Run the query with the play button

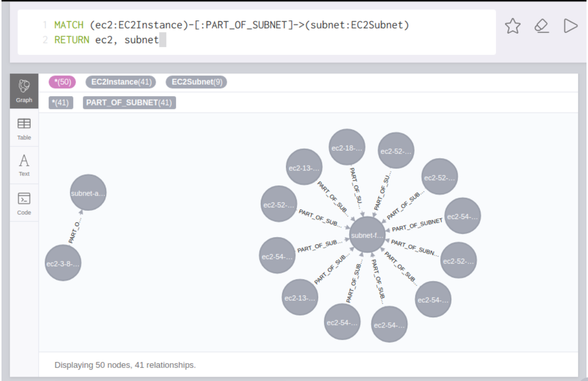tap(570, 26)
